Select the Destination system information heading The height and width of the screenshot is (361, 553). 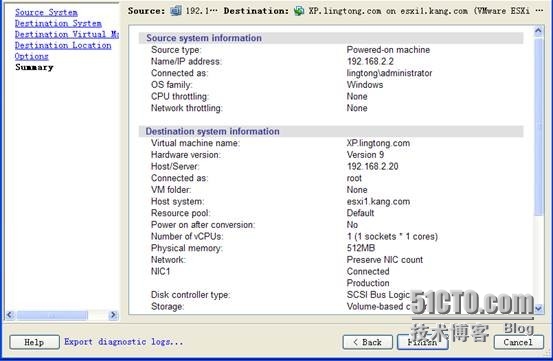[212, 131]
